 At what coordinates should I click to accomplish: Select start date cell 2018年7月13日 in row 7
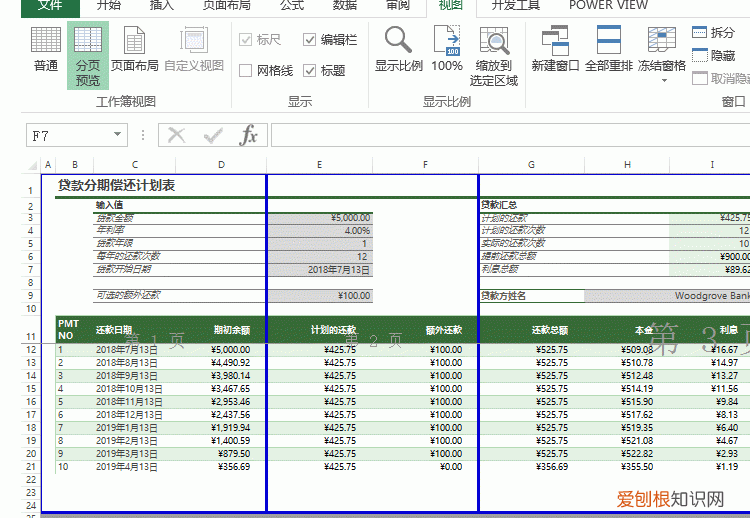point(320,270)
